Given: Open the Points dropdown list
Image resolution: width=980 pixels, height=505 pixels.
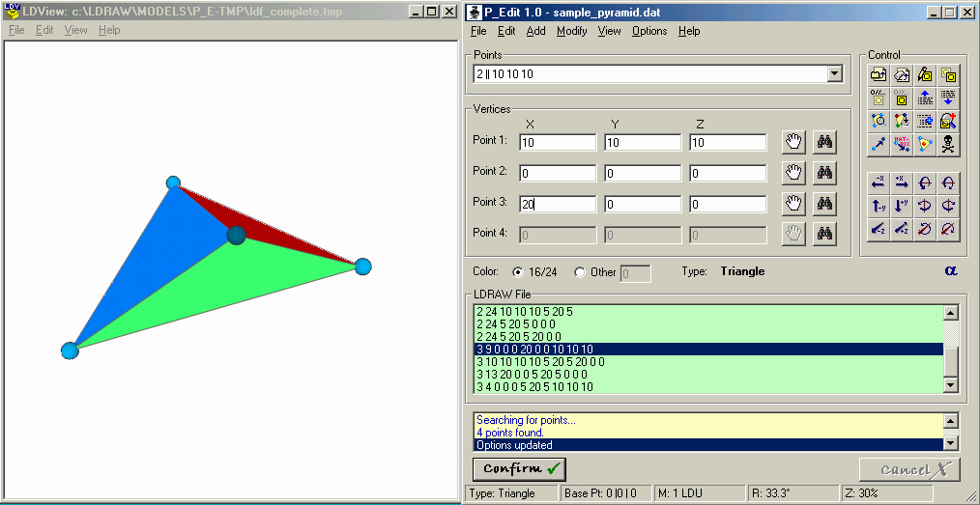Looking at the screenshot, I should pos(834,74).
